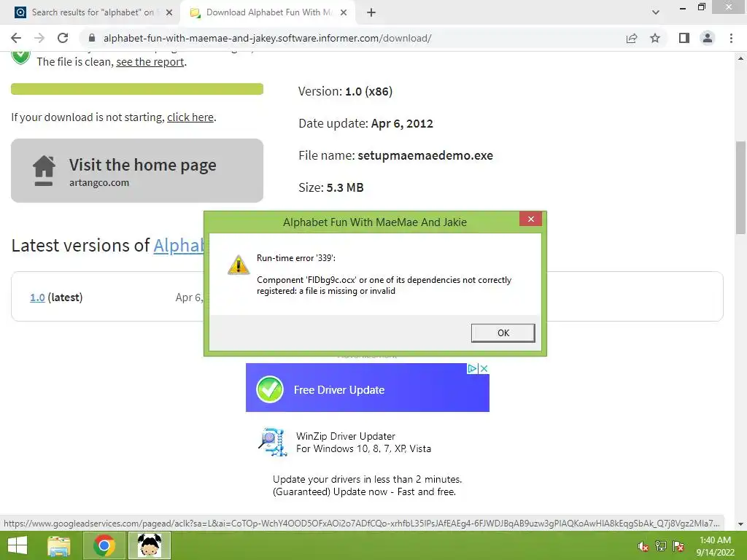Open the version 1.0 link

[x=37, y=297]
